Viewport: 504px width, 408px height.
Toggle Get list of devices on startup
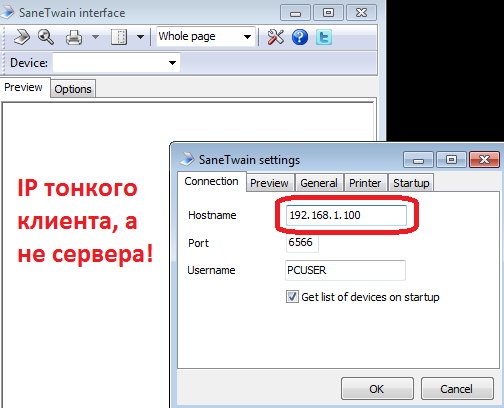292,297
